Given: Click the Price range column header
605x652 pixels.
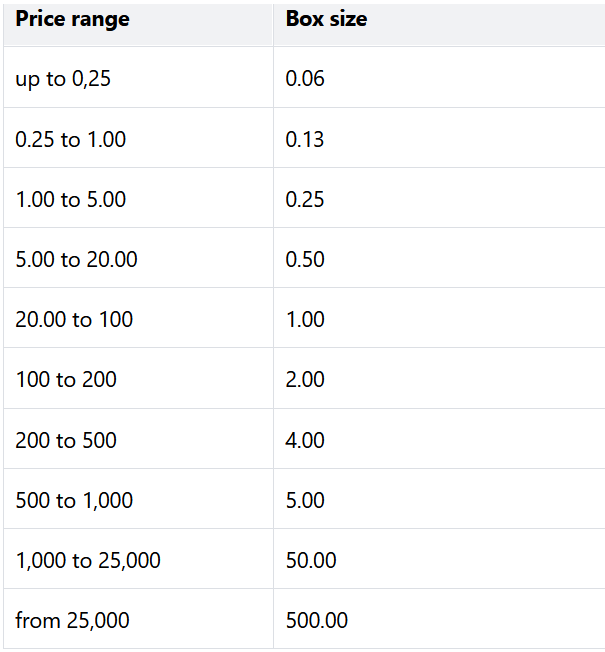Looking at the screenshot, I should pos(72,19).
